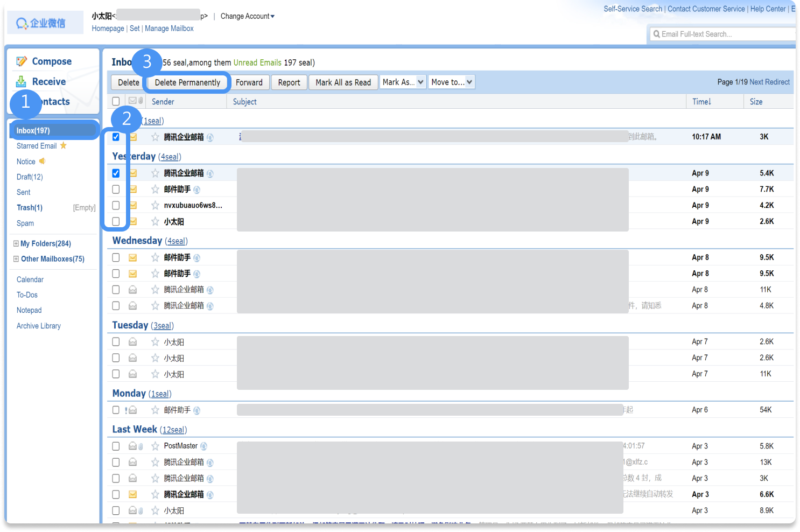Screen dimensions: 800x532
Task: Open the Trash folder
Action: point(30,207)
